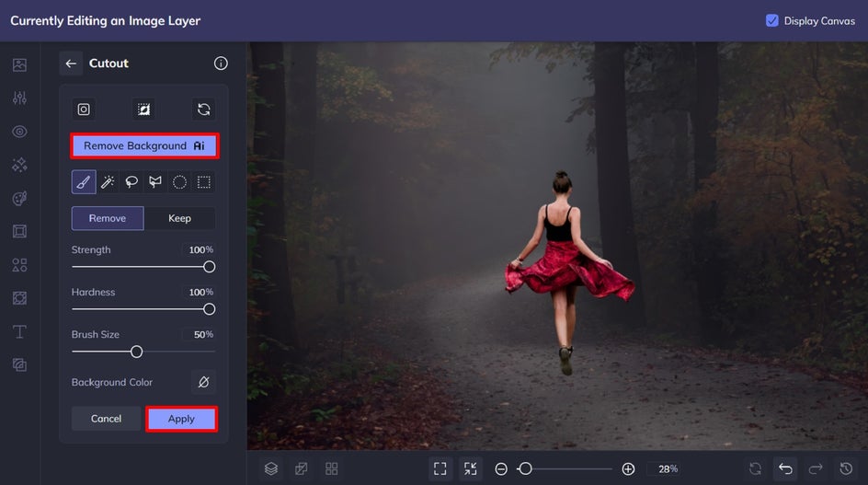Zoom out with the minus icon
This screenshot has height=485, width=868.
click(x=501, y=469)
